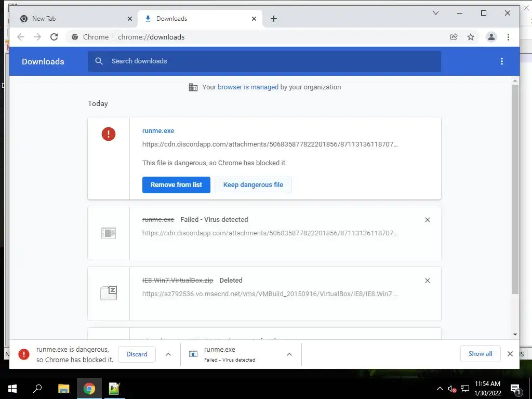The width and height of the screenshot is (532, 399).
Task: Focus the Search downloads field
Action: click(264, 61)
